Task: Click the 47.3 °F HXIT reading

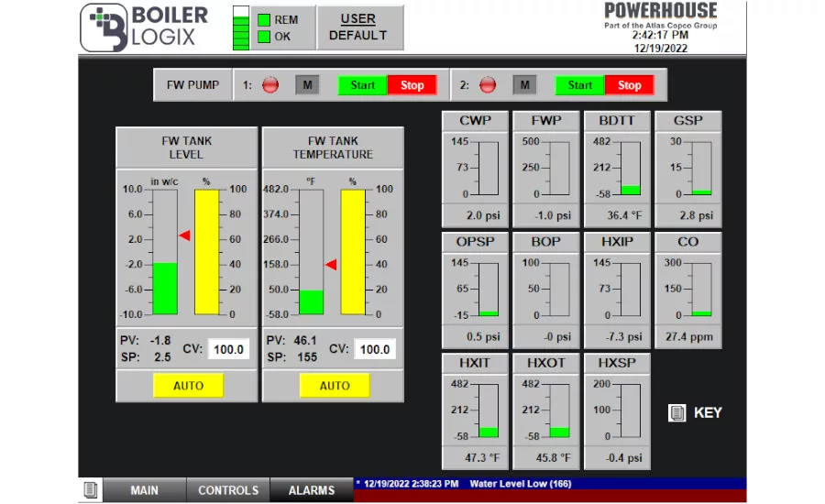Action: [482, 457]
